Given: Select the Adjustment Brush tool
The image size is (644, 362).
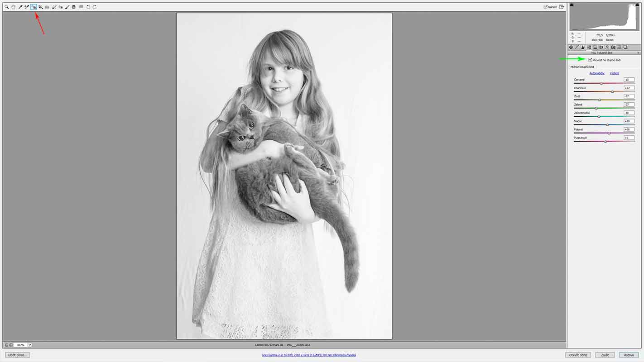Looking at the screenshot, I should [x=67, y=7].
